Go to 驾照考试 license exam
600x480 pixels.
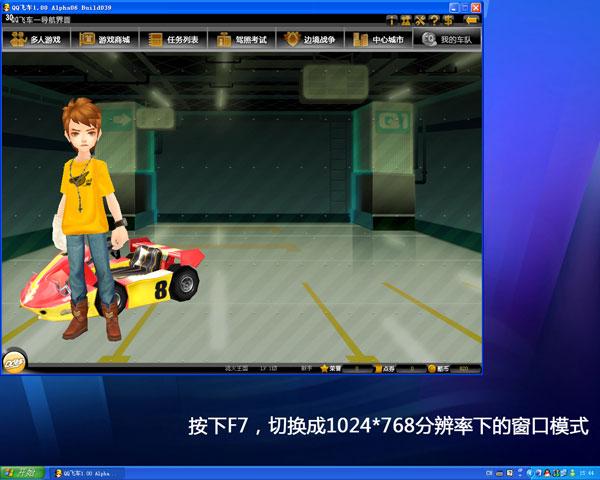pyautogui.click(x=241, y=39)
